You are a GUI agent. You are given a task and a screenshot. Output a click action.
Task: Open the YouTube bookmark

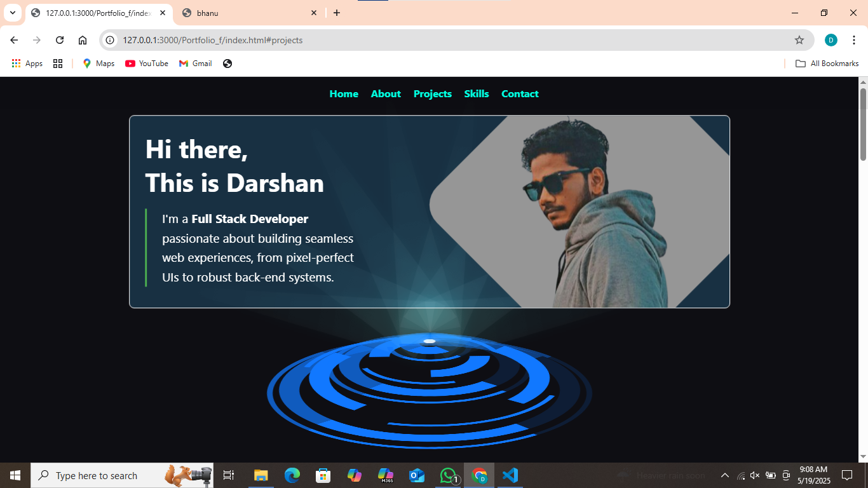tap(147, 64)
